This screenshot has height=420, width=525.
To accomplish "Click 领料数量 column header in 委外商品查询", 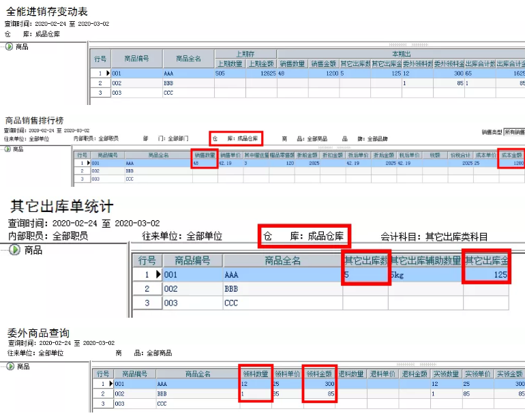I will click(x=256, y=374).
